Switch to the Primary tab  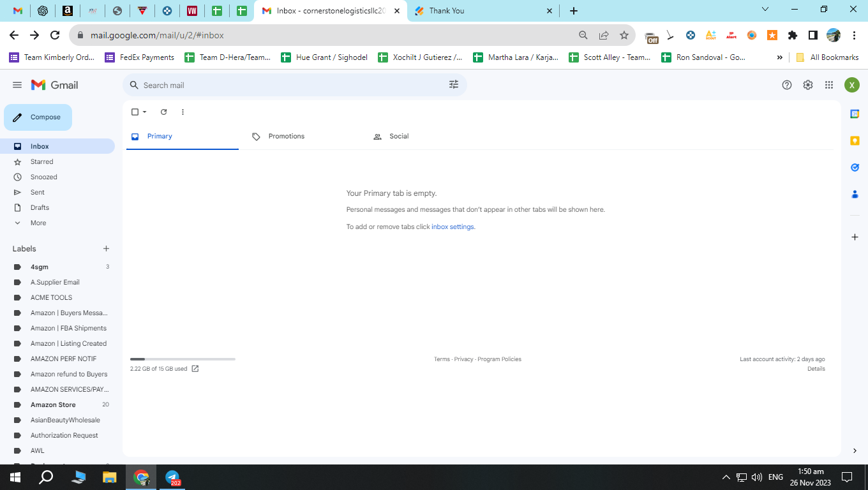coord(183,137)
